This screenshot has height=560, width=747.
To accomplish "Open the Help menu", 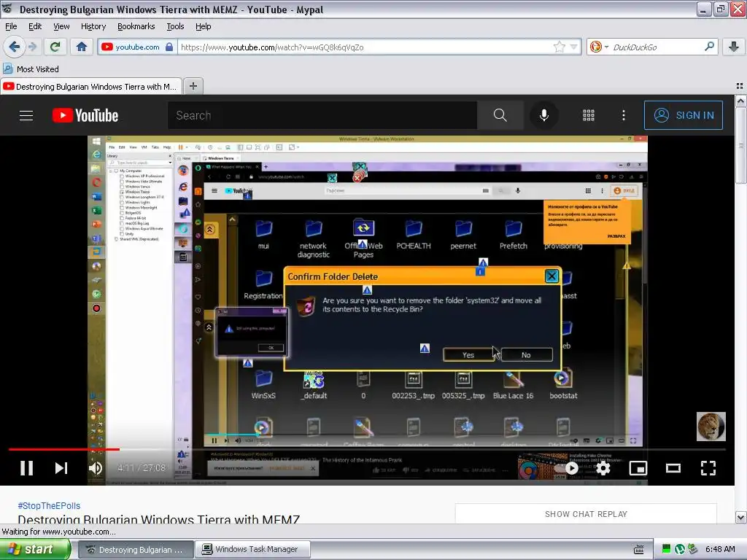I will click(203, 26).
